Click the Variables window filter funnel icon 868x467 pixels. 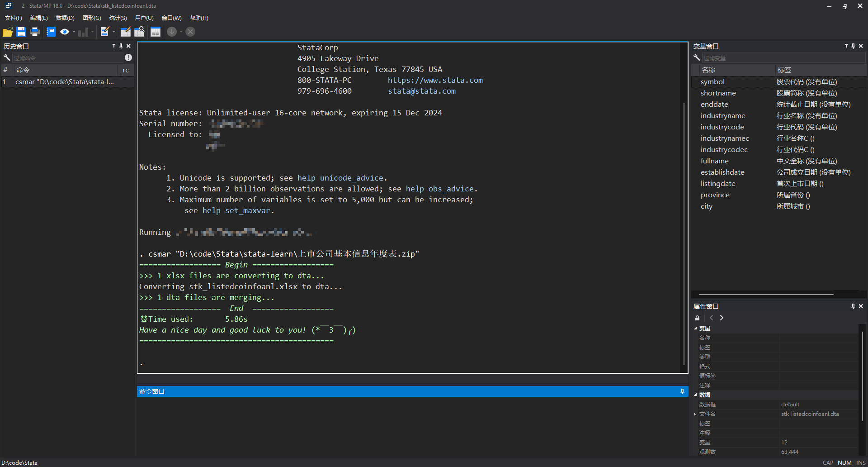pos(846,46)
